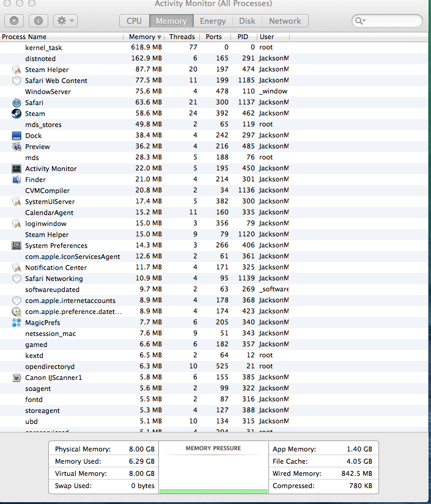The height and width of the screenshot is (504, 431).
Task: Click the Safari compass icon
Action: click(17, 103)
